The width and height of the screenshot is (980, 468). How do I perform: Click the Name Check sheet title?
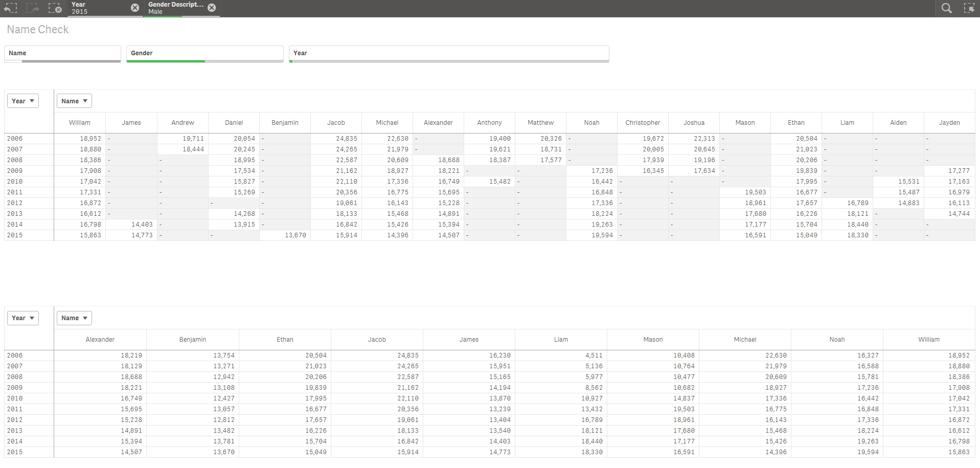coord(38,30)
